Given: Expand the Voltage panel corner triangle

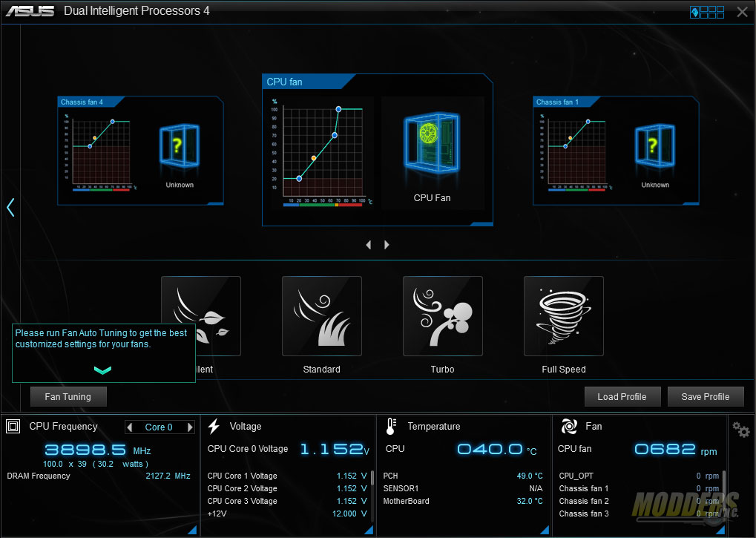Looking at the screenshot, I should 369,530.
